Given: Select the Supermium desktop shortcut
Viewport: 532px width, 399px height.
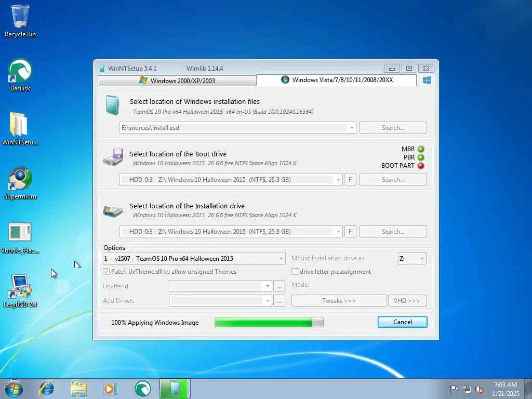Looking at the screenshot, I should tap(20, 183).
